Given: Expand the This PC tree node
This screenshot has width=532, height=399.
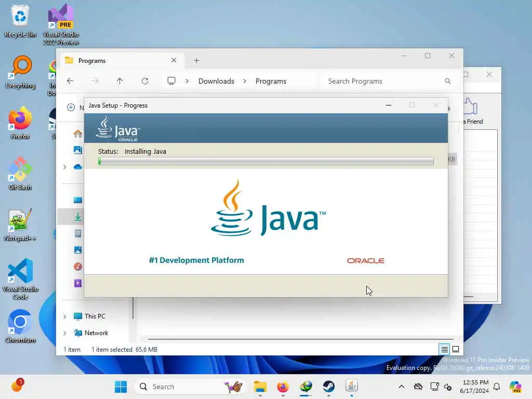Looking at the screenshot, I should (x=64, y=316).
